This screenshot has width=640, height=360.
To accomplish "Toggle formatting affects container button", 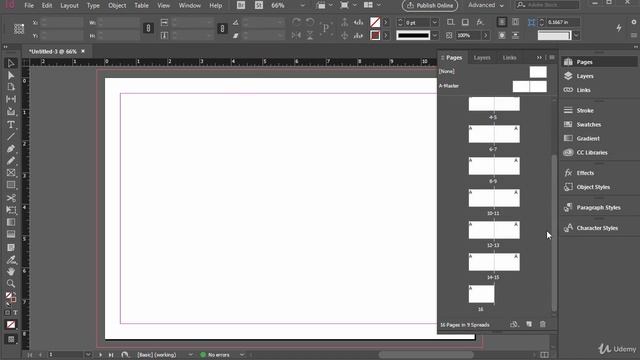I will [x=7, y=313].
